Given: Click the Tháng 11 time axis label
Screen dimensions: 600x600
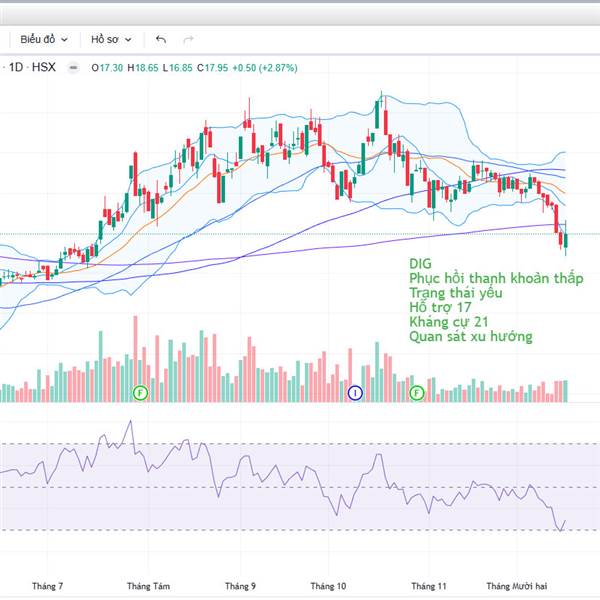Looking at the screenshot, I should 429,586.
